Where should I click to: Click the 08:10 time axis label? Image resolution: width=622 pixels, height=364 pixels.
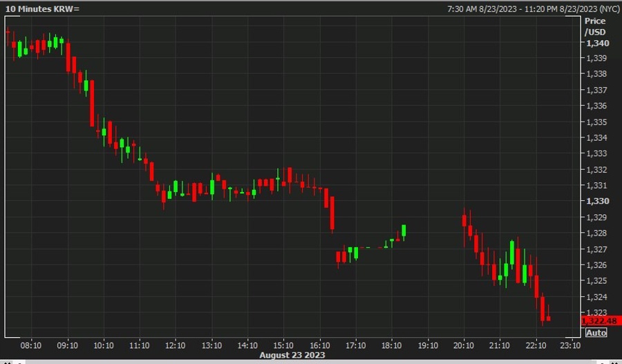click(31, 345)
